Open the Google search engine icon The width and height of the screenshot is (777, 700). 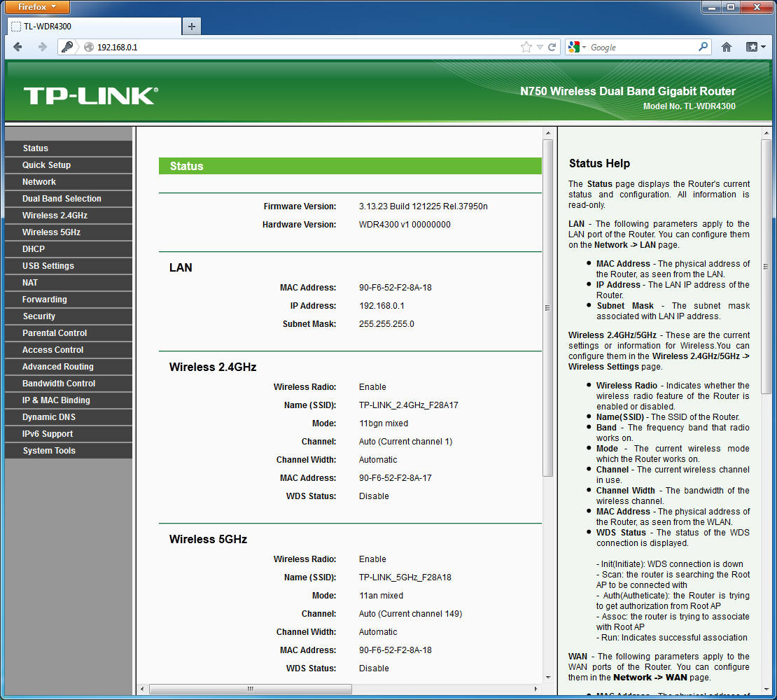point(574,47)
